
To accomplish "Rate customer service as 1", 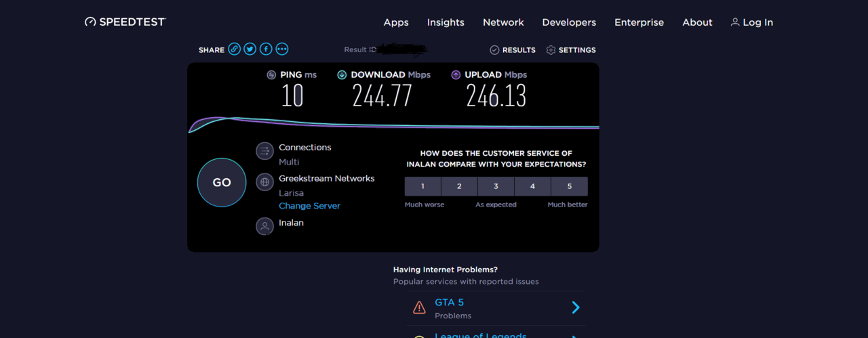I will click(x=422, y=186).
